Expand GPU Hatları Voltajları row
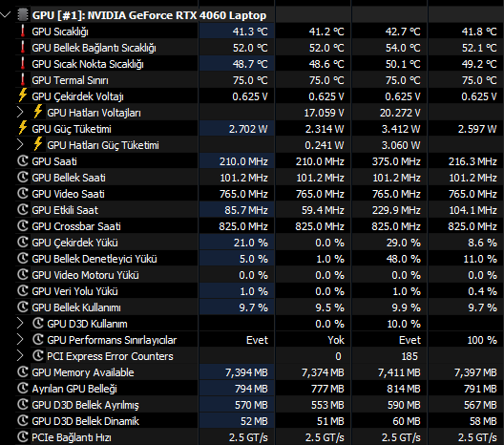 pyautogui.click(x=20, y=113)
